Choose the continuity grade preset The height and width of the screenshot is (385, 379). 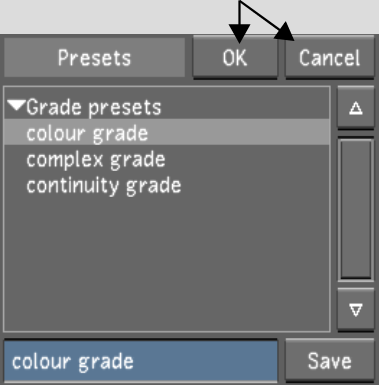pyautogui.click(x=104, y=186)
